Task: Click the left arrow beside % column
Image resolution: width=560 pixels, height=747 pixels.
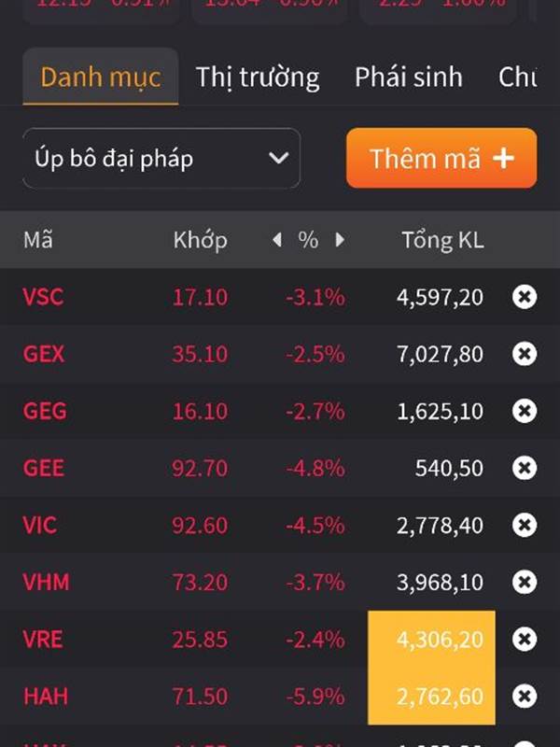Action: coord(276,240)
